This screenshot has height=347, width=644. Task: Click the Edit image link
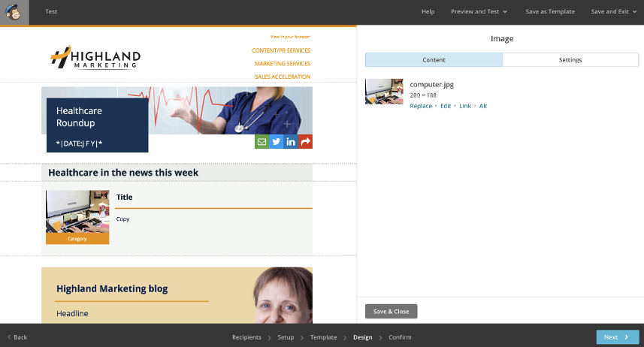[x=446, y=106]
